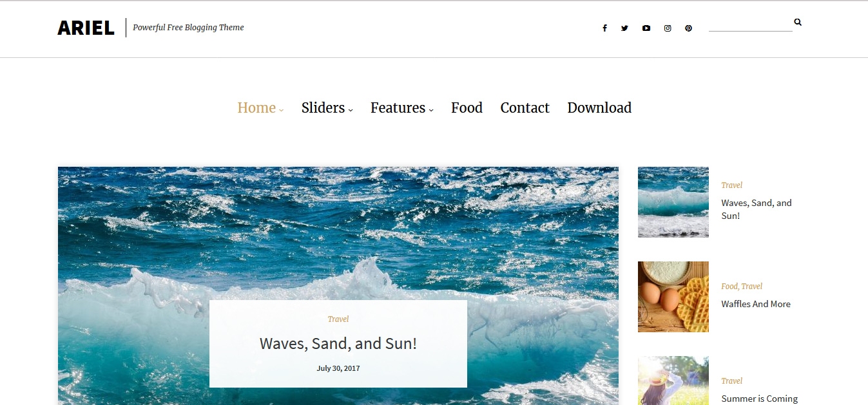Click the ARIEL site logo
This screenshot has height=405, width=868.
pyautogui.click(x=86, y=28)
